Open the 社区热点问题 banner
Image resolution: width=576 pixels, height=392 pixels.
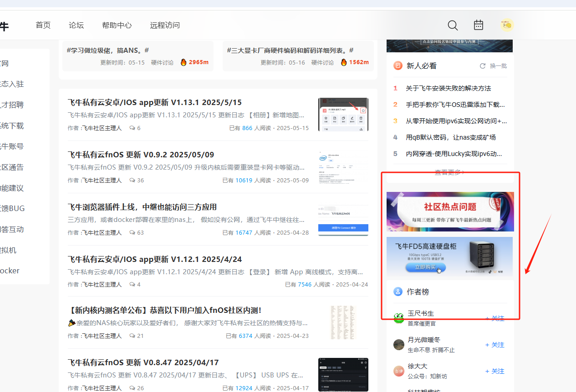coord(450,211)
